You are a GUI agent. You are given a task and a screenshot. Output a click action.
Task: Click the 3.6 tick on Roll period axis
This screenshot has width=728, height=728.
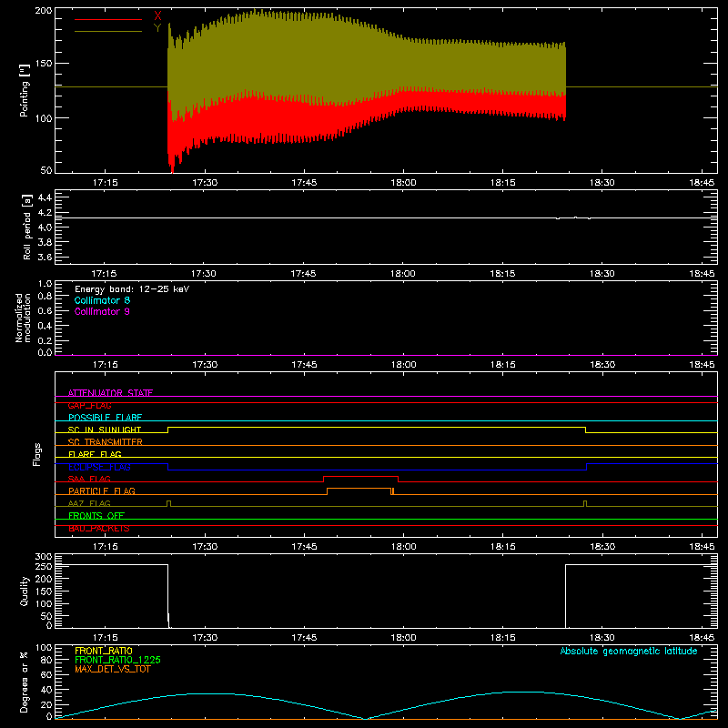click(45, 257)
